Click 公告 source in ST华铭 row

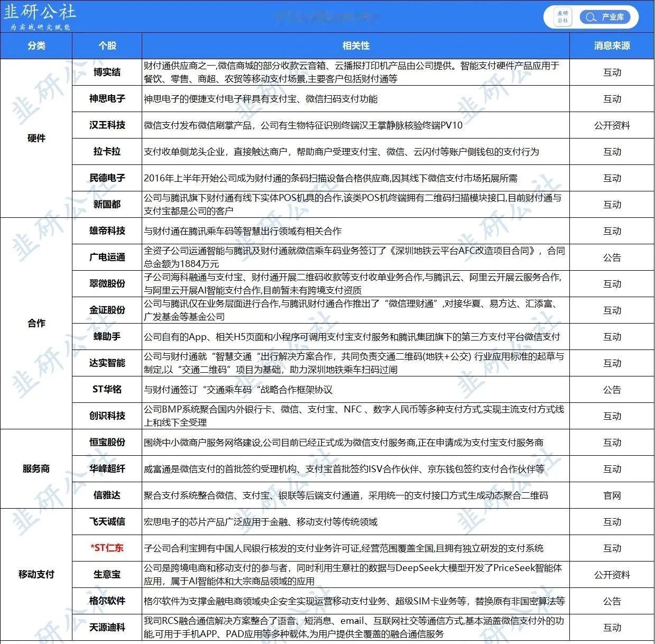(x=612, y=390)
